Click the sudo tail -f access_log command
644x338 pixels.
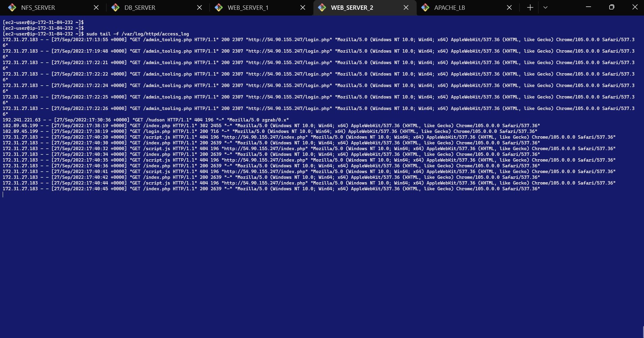(x=138, y=34)
